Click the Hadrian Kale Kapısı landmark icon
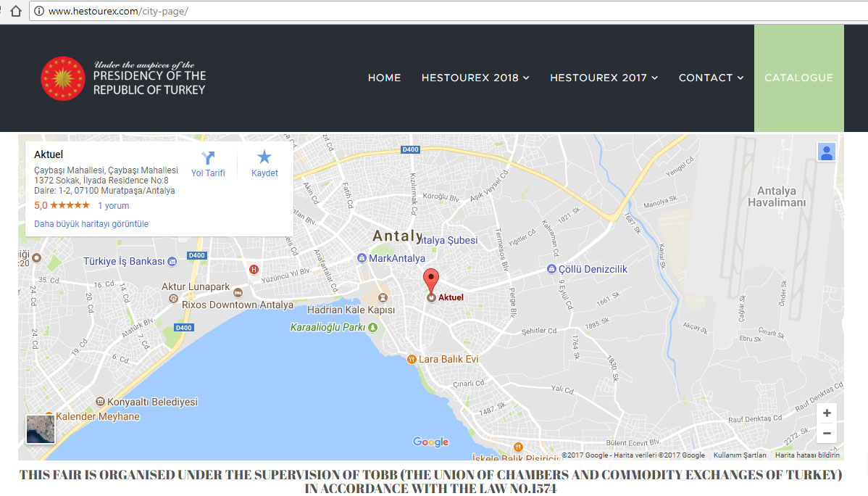The image size is (868, 496). point(383,298)
